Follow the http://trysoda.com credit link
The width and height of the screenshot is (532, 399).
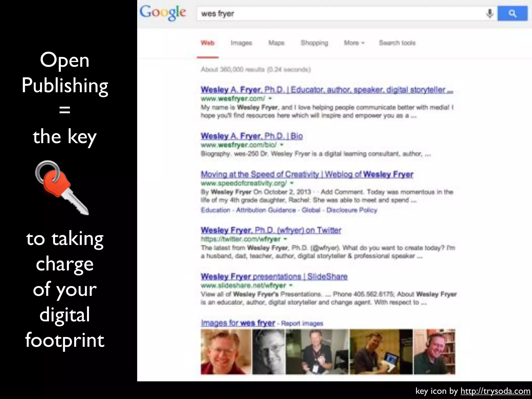495,391
